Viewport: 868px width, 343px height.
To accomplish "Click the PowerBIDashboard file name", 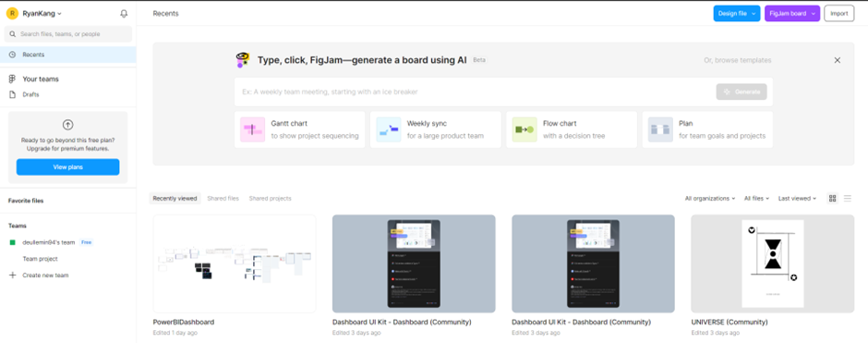I will pos(183,322).
